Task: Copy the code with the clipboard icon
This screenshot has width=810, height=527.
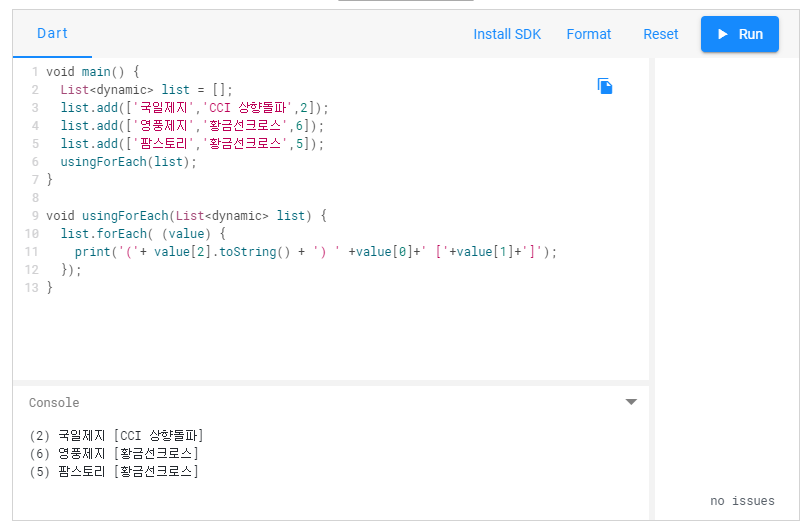Action: (605, 86)
